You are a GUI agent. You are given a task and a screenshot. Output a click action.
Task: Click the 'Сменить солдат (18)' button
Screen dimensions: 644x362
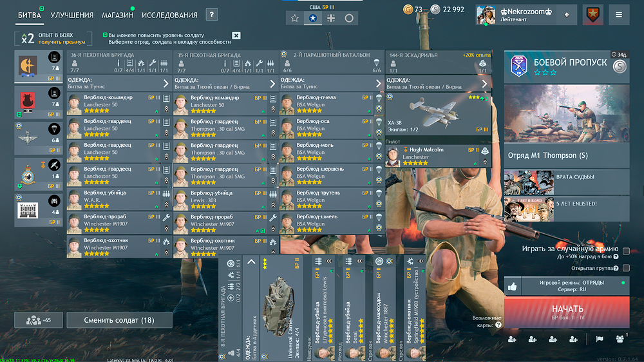[119, 320]
